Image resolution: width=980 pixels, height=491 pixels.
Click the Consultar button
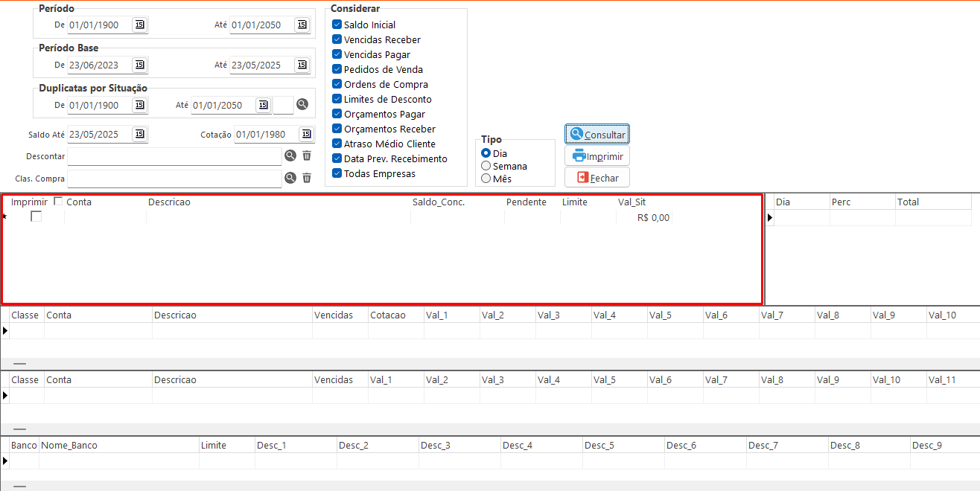click(597, 135)
